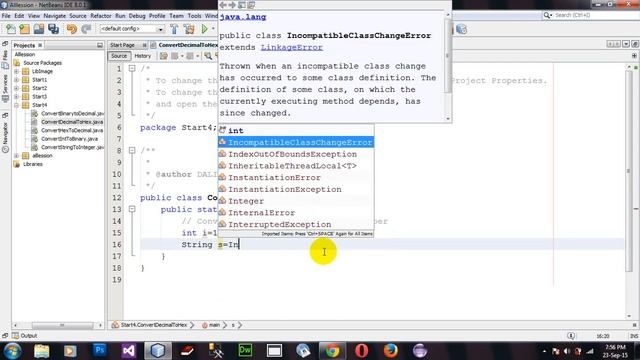Open the Output window icon
Image resolution: width=640 pixels, height=360 pixels.
point(16,336)
